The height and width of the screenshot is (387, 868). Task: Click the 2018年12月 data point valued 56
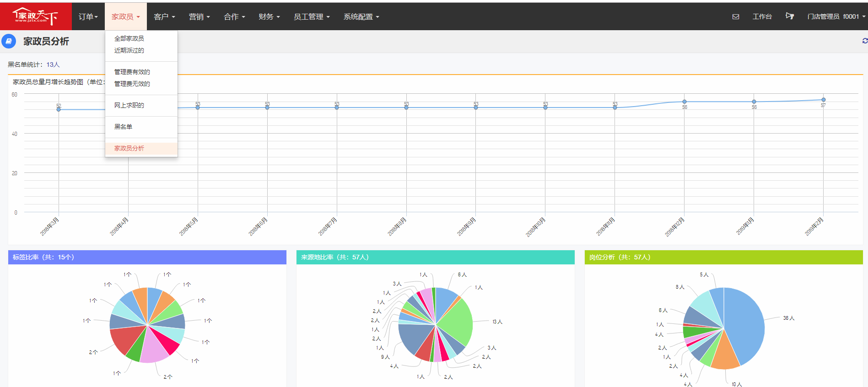[x=685, y=102]
